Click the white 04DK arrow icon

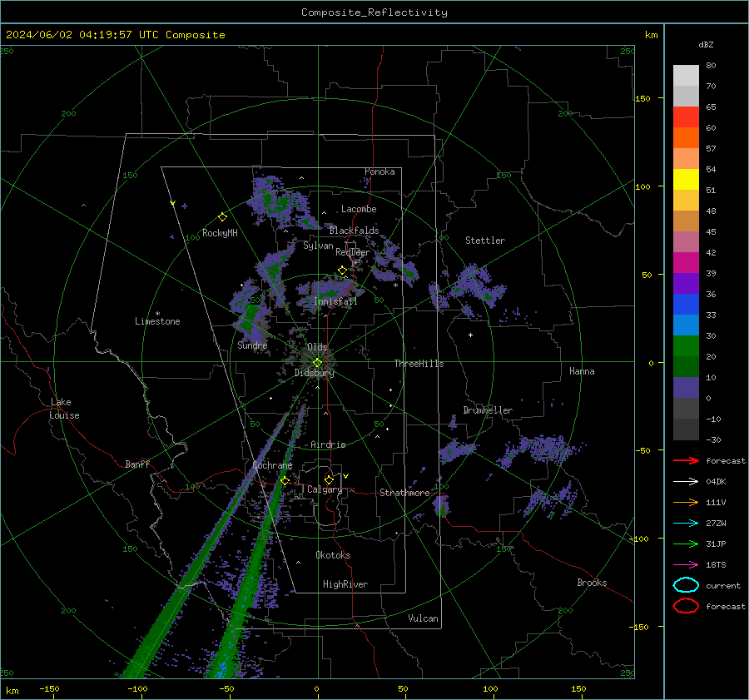pyautogui.click(x=686, y=482)
